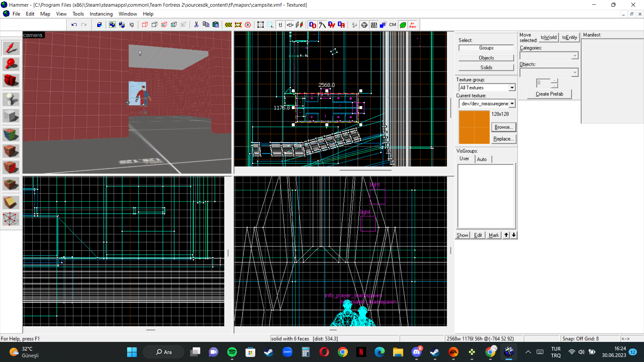
Task: Click the Hide unselected objects icon
Action: click(x=155, y=25)
